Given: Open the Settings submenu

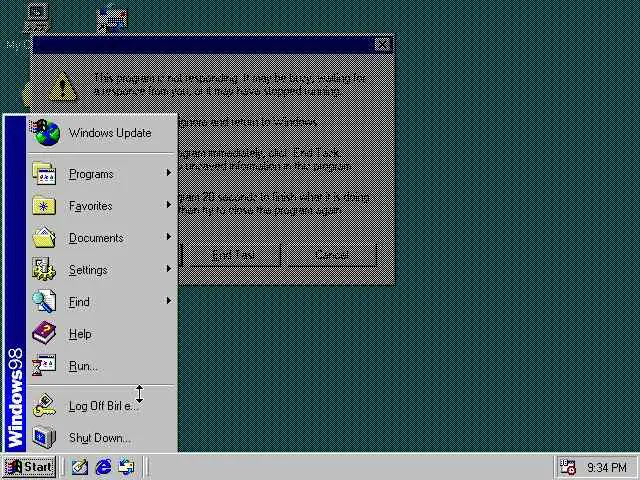Looking at the screenshot, I should coord(102,269).
